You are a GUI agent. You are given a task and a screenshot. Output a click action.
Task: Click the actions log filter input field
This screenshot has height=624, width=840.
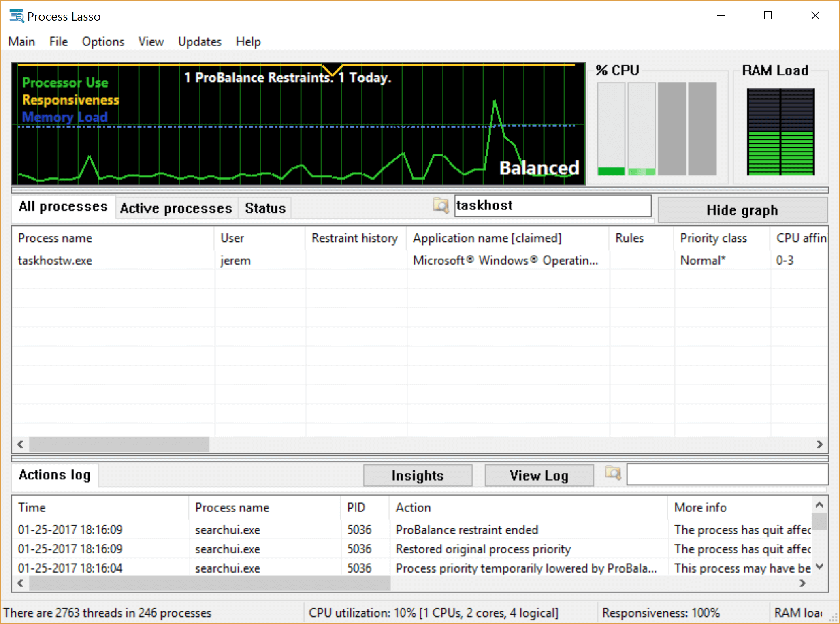point(727,474)
